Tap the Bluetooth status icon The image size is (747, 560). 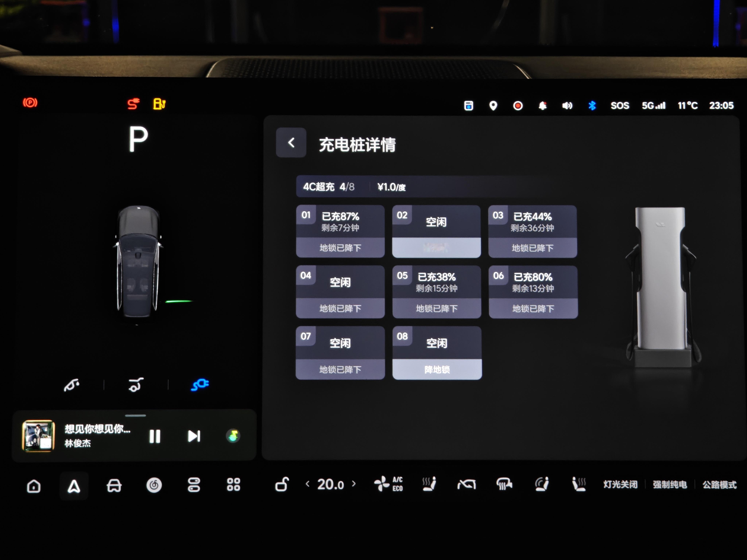click(x=592, y=106)
